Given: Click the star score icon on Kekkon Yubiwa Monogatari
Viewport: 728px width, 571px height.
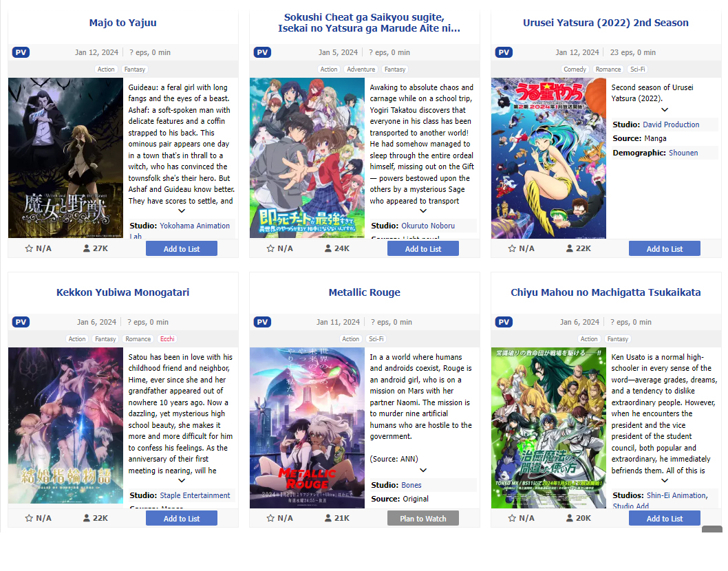Looking at the screenshot, I should 29,518.
